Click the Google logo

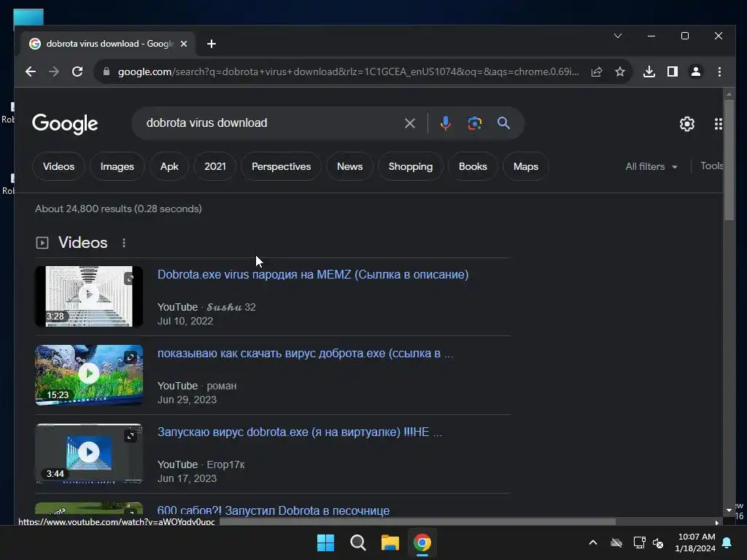coord(65,124)
